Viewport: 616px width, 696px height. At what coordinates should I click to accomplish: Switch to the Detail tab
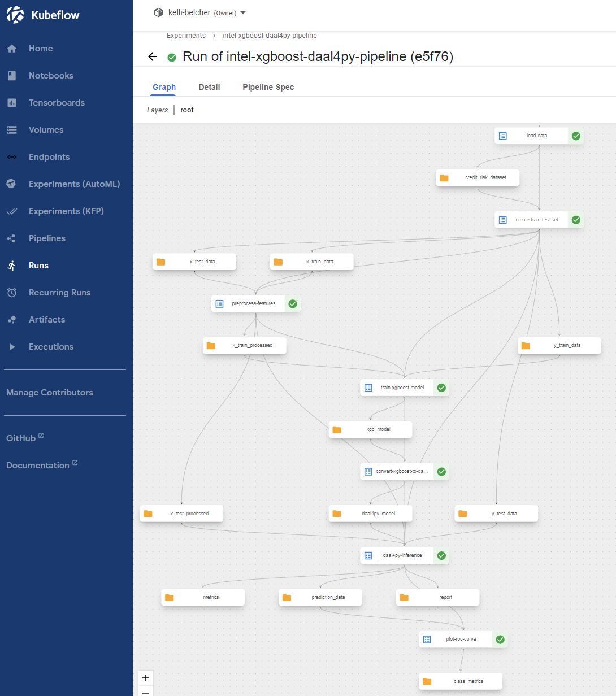(x=209, y=87)
